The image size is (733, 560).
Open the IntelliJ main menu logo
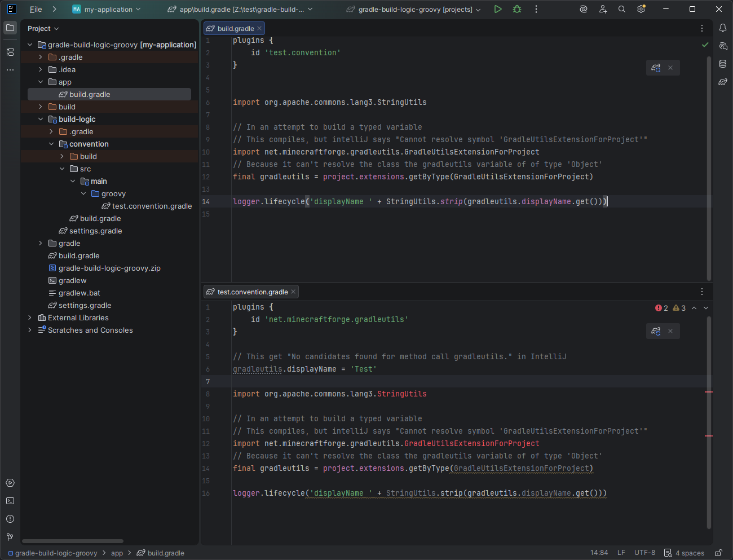11,9
